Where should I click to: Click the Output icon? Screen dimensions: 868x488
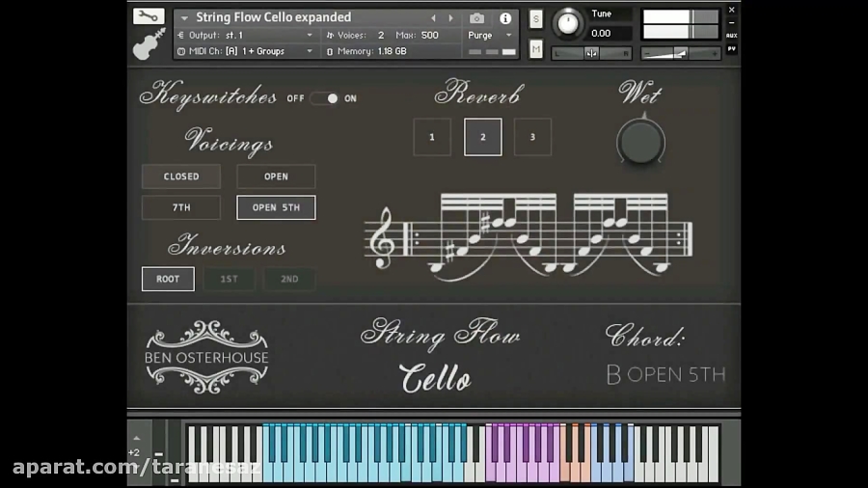click(x=180, y=36)
